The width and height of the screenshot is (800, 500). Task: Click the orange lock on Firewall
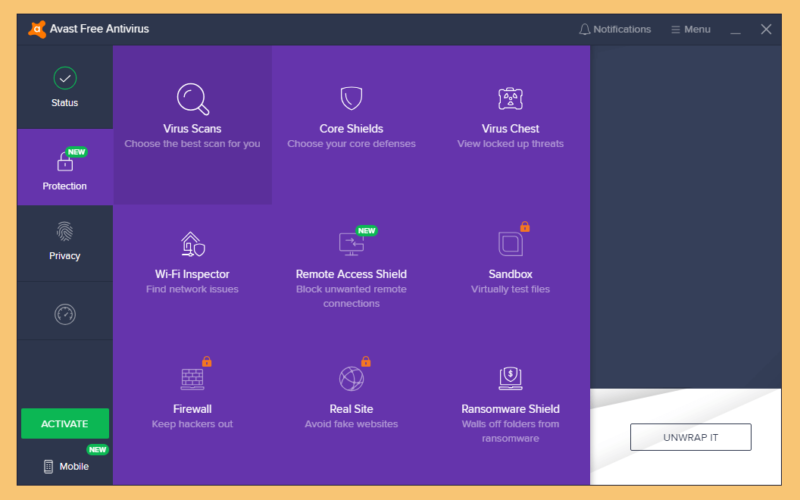pyautogui.click(x=207, y=361)
